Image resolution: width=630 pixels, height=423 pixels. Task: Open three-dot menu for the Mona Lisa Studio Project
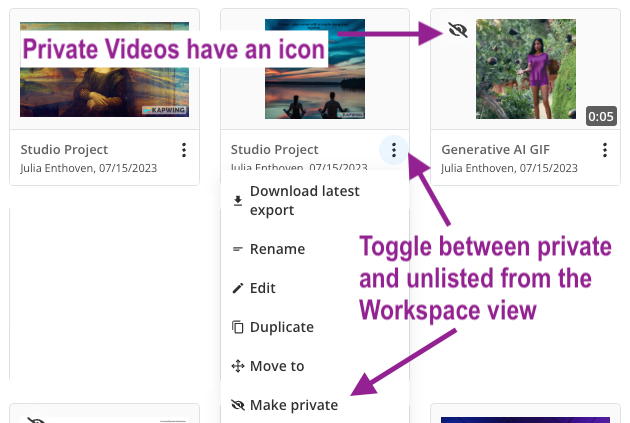[184, 150]
